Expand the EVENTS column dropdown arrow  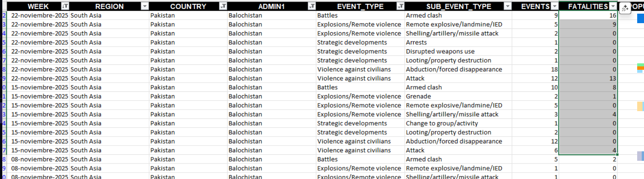(x=554, y=6)
